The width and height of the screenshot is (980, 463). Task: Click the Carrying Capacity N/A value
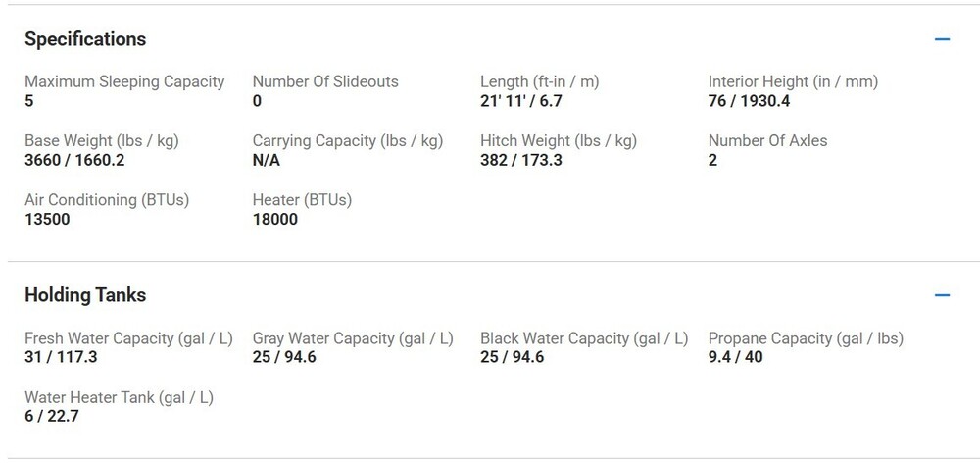(x=267, y=160)
